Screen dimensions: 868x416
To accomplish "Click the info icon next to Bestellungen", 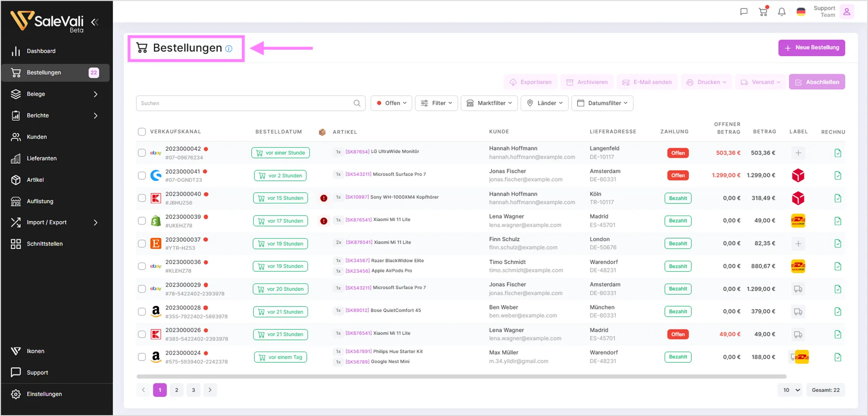I will [x=229, y=48].
